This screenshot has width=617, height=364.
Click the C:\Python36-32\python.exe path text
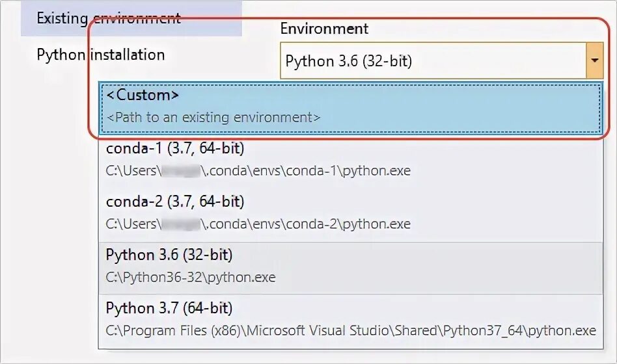tap(191, 278)
